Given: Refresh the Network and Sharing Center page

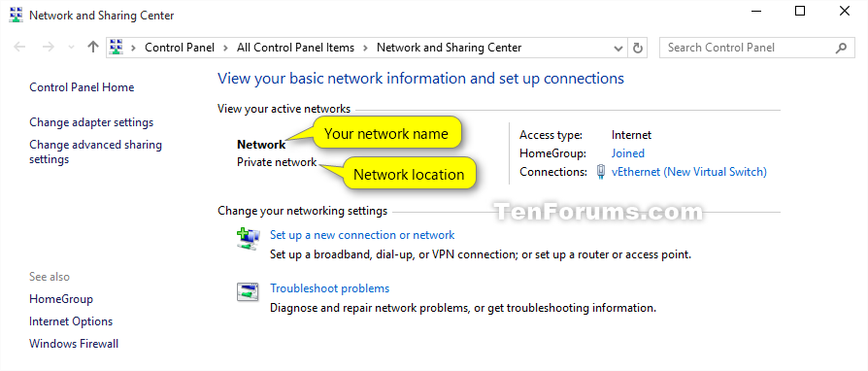Looking at the screenshot, I should tap(638, 49).
